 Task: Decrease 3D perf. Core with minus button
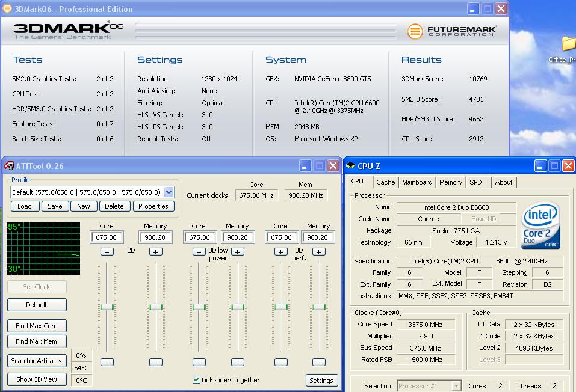(281, 363)
